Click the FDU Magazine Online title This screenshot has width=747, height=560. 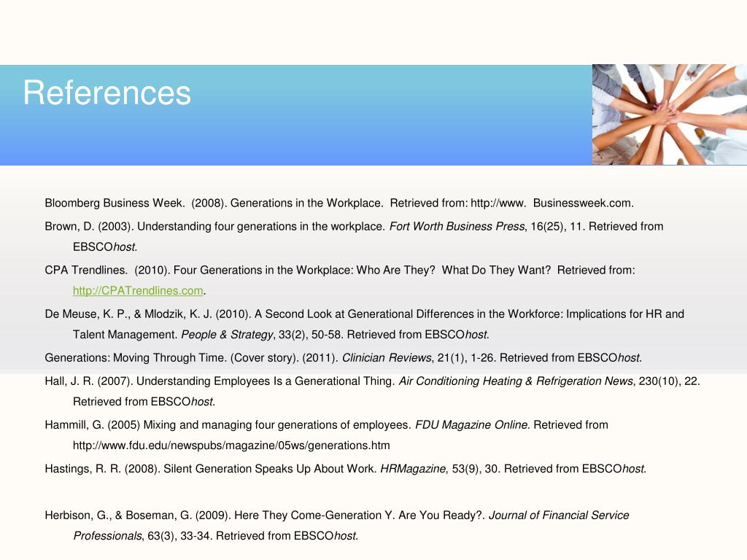click(472, 425)
